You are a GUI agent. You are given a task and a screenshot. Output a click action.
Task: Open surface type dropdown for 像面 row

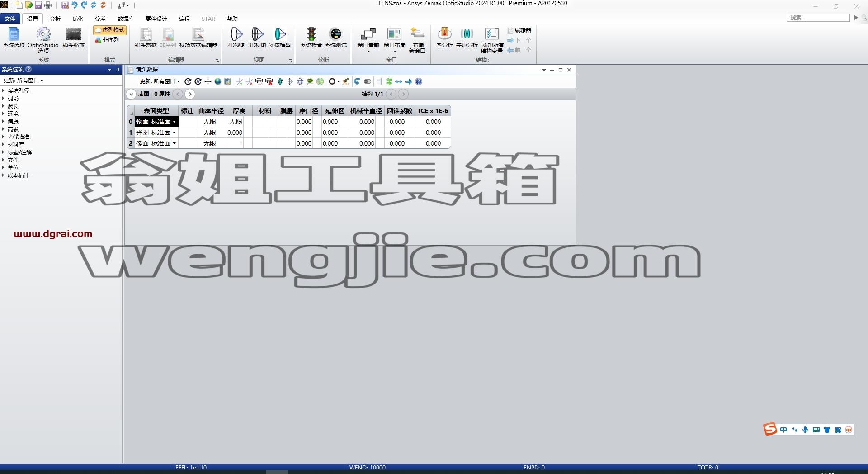(x=174, y=143)
